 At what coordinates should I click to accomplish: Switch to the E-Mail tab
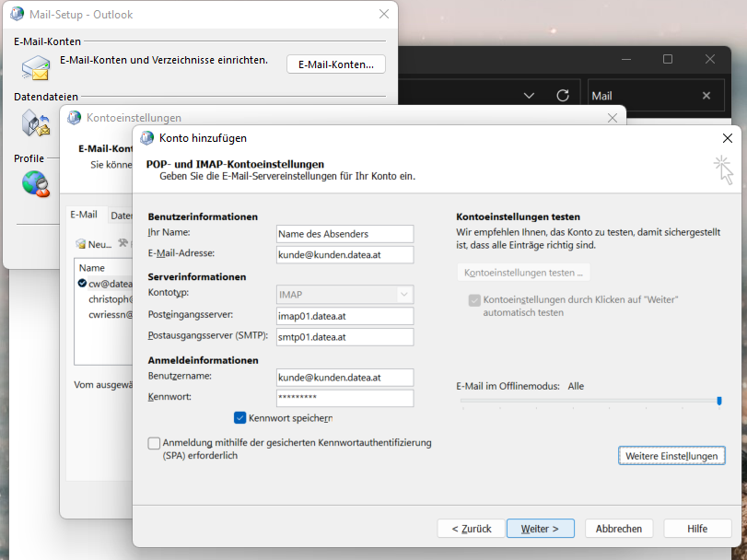point(84,215)
